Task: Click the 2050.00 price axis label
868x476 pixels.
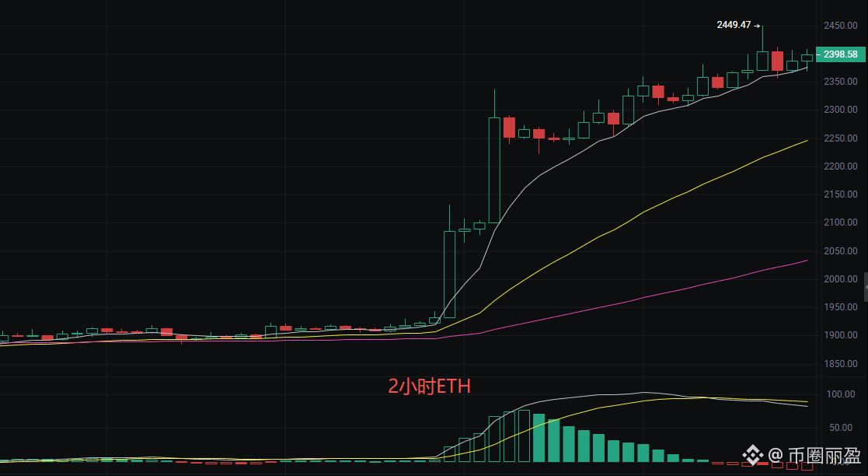Action: tap(840, 251)
